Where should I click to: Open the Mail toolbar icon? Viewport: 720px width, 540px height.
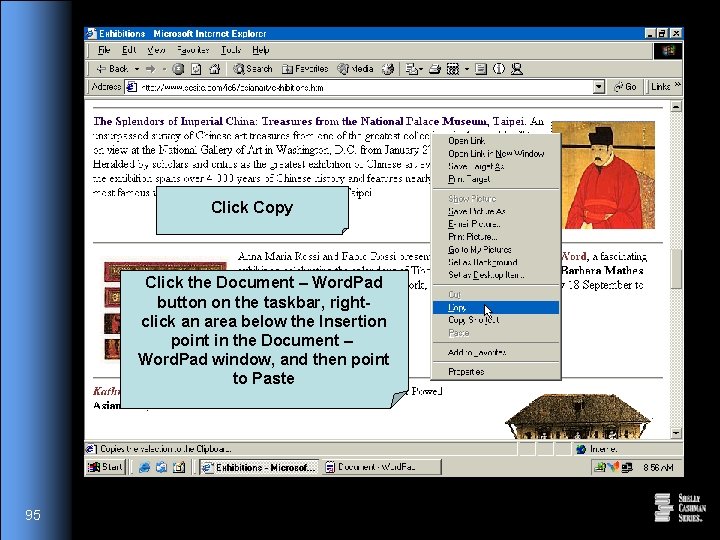(411, 69)
